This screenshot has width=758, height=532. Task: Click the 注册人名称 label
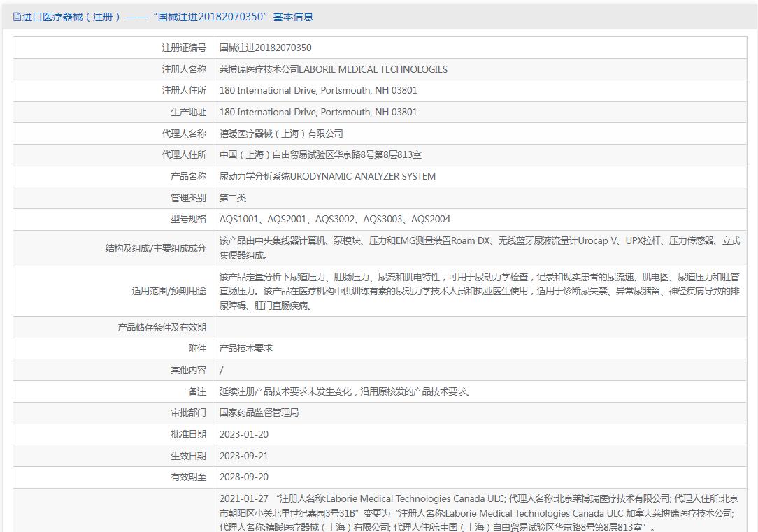tap(184, 69)
